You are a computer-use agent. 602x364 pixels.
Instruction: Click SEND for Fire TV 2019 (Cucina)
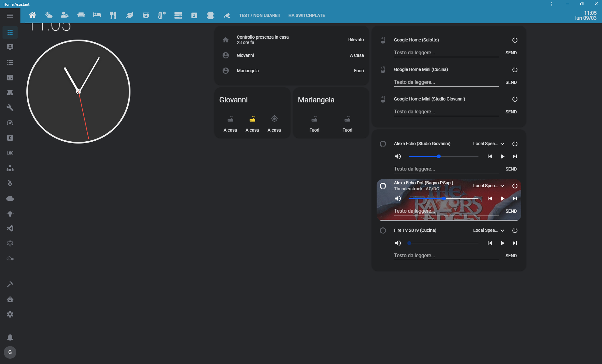[511, 256]
